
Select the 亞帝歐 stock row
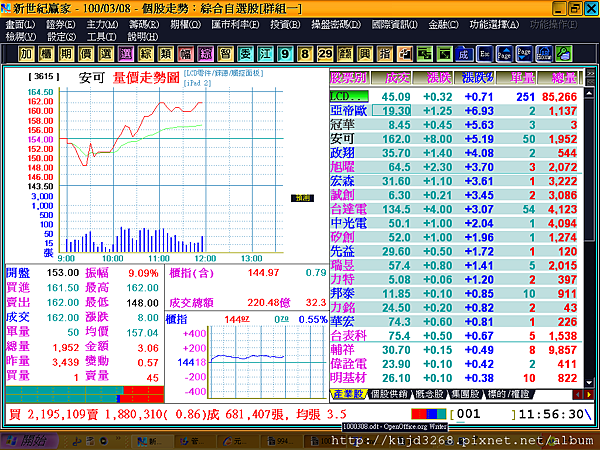click(455, 111)
